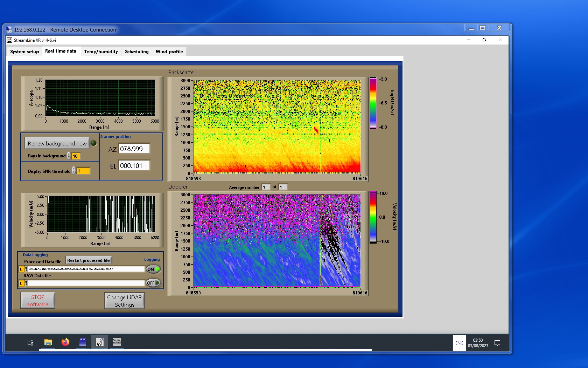Launch Firefox from the remote taskbar

point(65,342)
